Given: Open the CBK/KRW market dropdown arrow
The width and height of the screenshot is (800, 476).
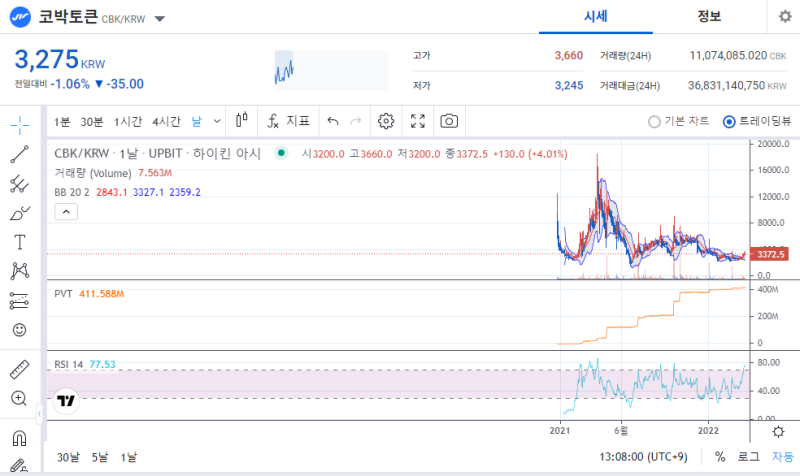Looking at the screenshot, I should (x=160, y=19).
